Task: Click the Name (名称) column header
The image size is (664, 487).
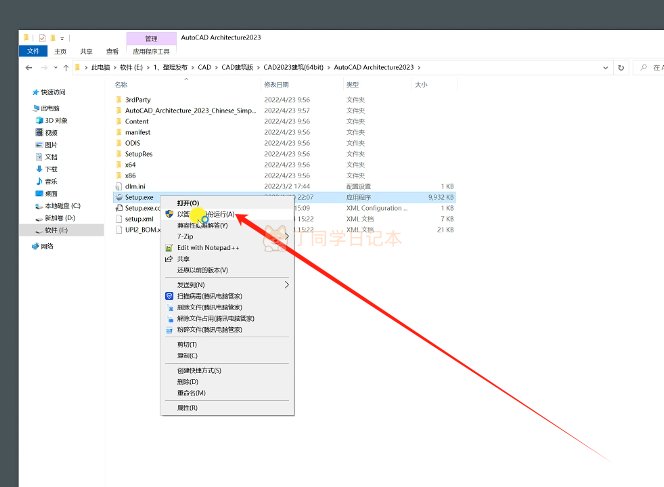Action: point(121,85)
